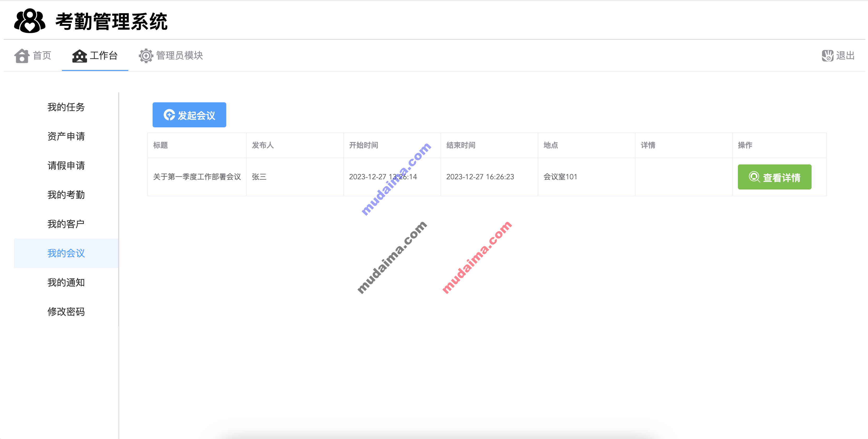Switch to the 工作台 tab

(x=95, y=56)
